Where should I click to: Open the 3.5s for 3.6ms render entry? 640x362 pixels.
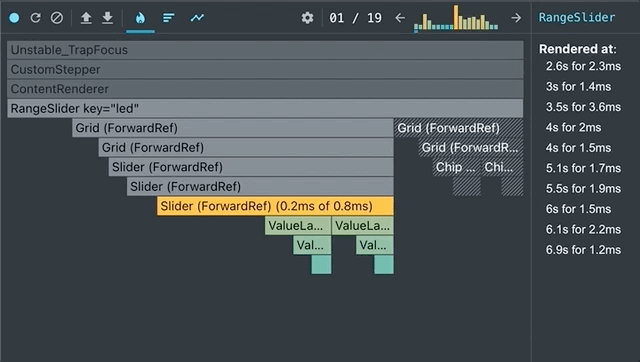tap(583, 107)
